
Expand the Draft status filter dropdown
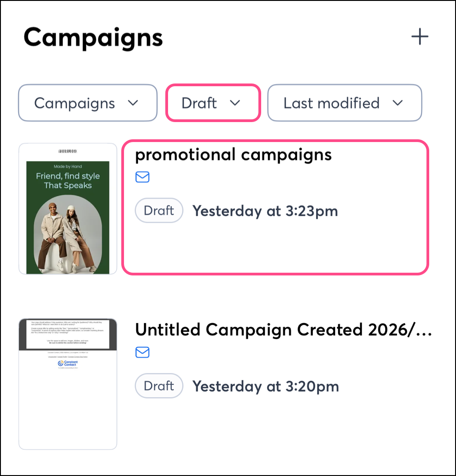(213, 103)
